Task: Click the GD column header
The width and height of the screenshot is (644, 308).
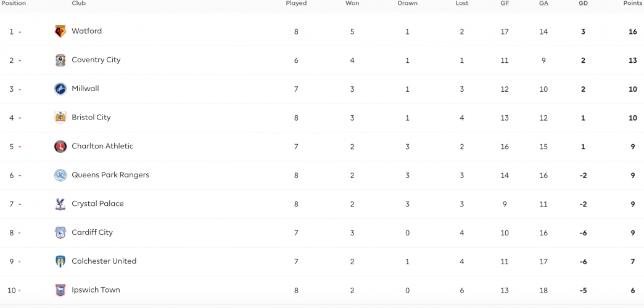Action: pos(583,3)
